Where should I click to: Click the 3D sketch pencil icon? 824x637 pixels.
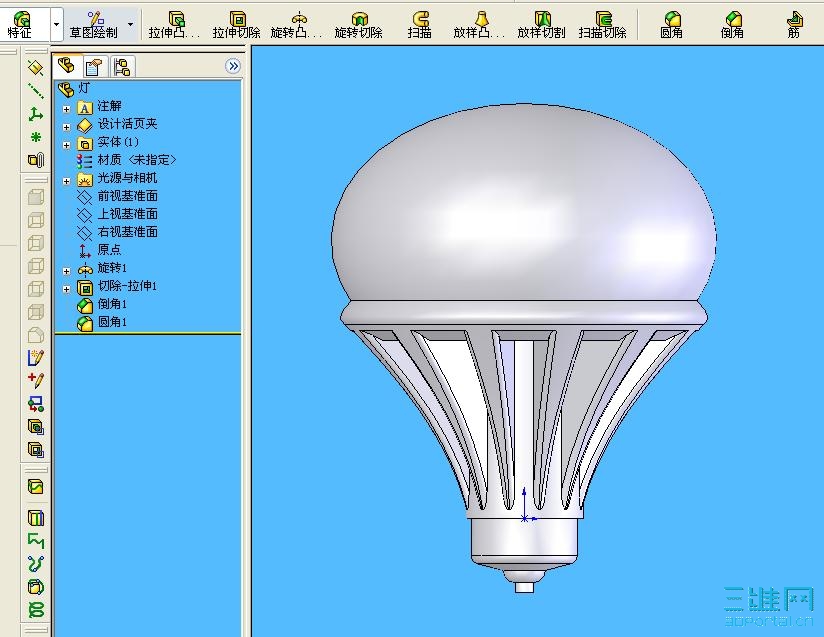pyautogui.click(x=35, y=358)
